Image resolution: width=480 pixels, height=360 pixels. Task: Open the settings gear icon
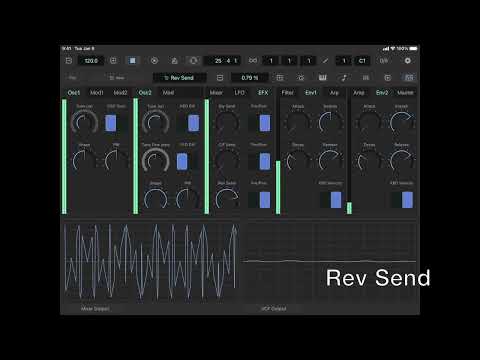407,61
